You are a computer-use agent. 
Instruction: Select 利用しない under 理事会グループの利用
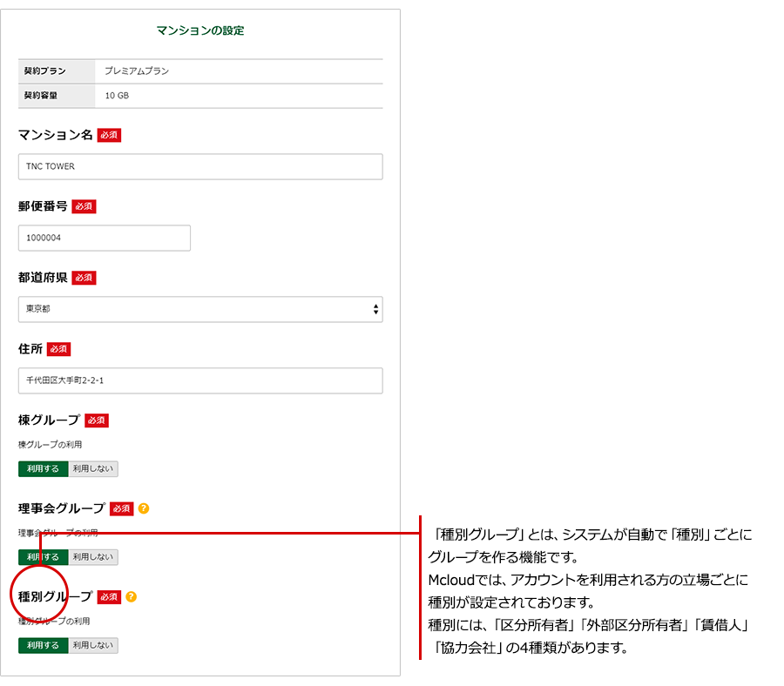[x=93, y=557]
